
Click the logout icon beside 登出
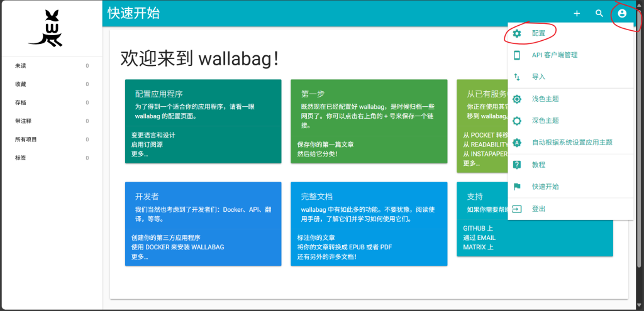517,209
